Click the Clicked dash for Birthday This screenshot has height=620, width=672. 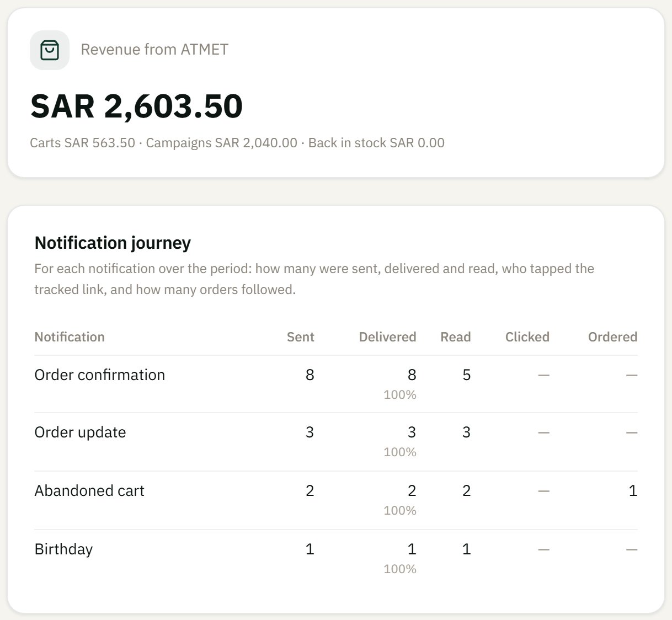coord(544,550)
